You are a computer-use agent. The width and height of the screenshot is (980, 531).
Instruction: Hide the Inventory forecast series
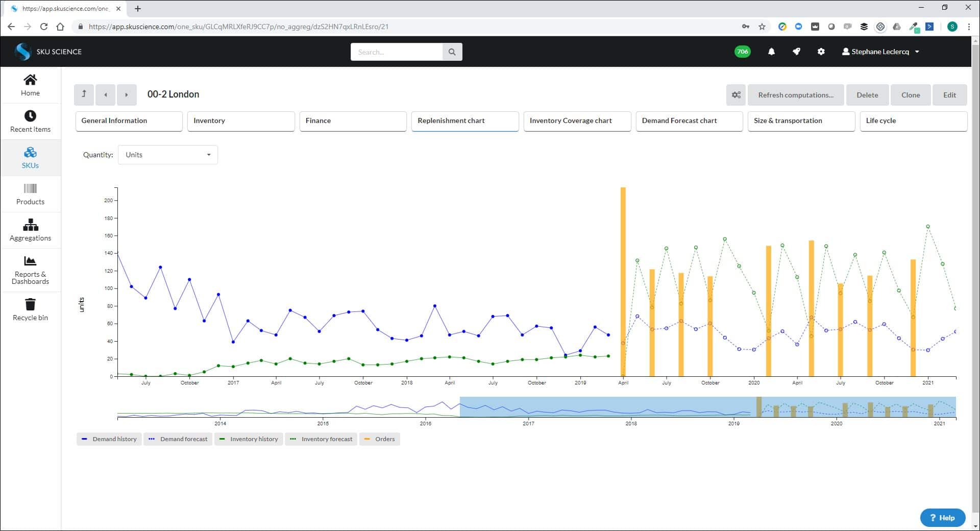321,439
